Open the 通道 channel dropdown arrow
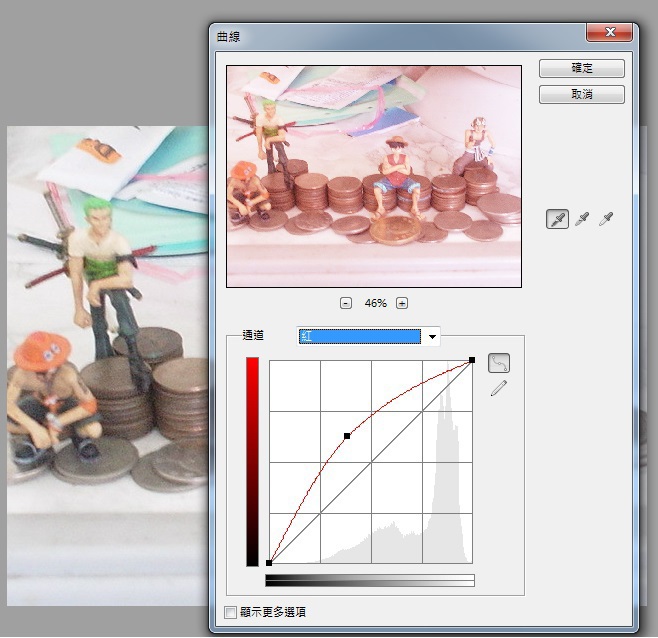This screenshot has height=638, width=658. click(432, 337)
